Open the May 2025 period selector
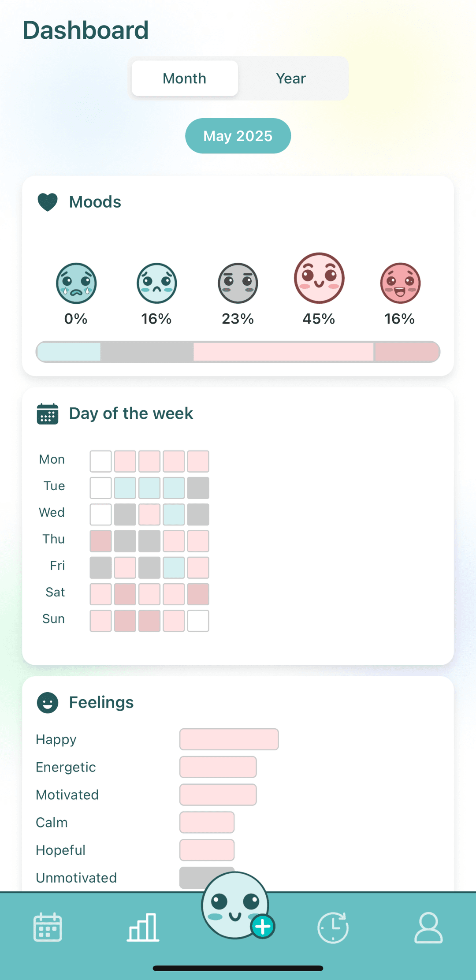Image resolution: width=476 pixels, height=980 pixels. click(238, 136)
